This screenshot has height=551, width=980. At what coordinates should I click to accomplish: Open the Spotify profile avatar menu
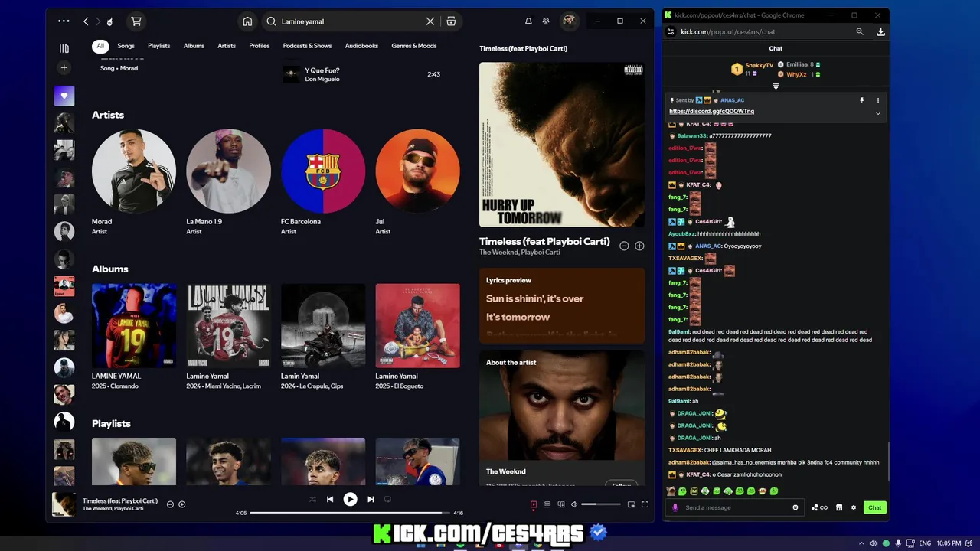(x=569, y=21)
